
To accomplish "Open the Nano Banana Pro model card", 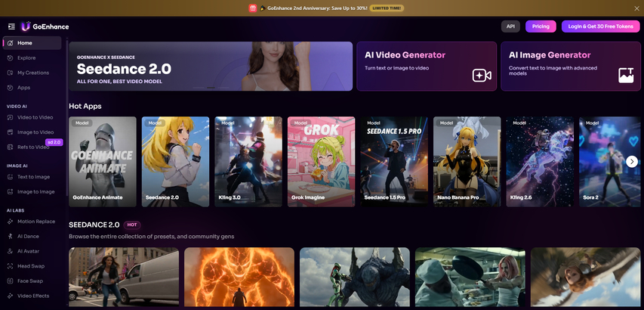I will (467, 162).
